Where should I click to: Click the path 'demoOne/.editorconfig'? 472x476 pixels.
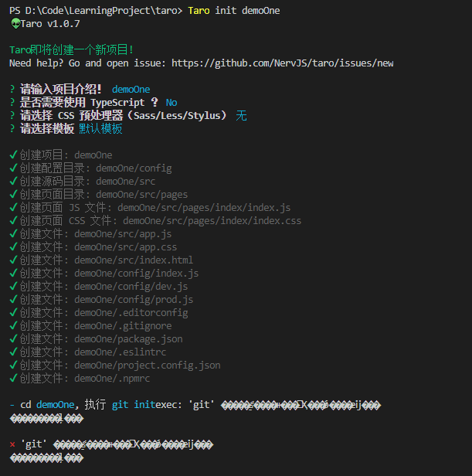click(131, 313)
